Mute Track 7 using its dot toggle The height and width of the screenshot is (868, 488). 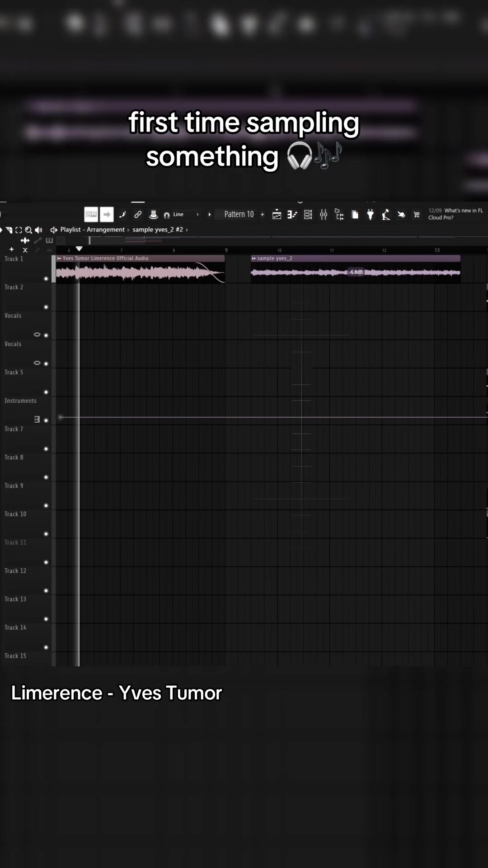[x=46, y=448]
